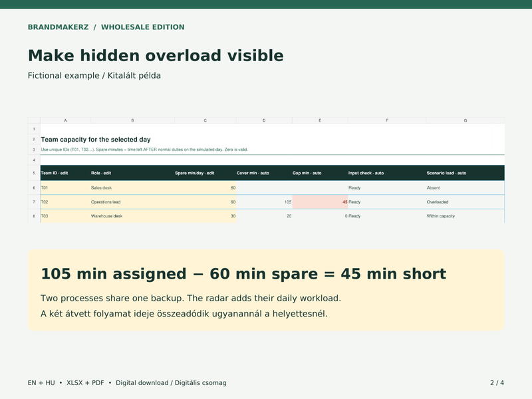
Task: Click 'Team capacity for the selected day' title
Action: (96, 140)
